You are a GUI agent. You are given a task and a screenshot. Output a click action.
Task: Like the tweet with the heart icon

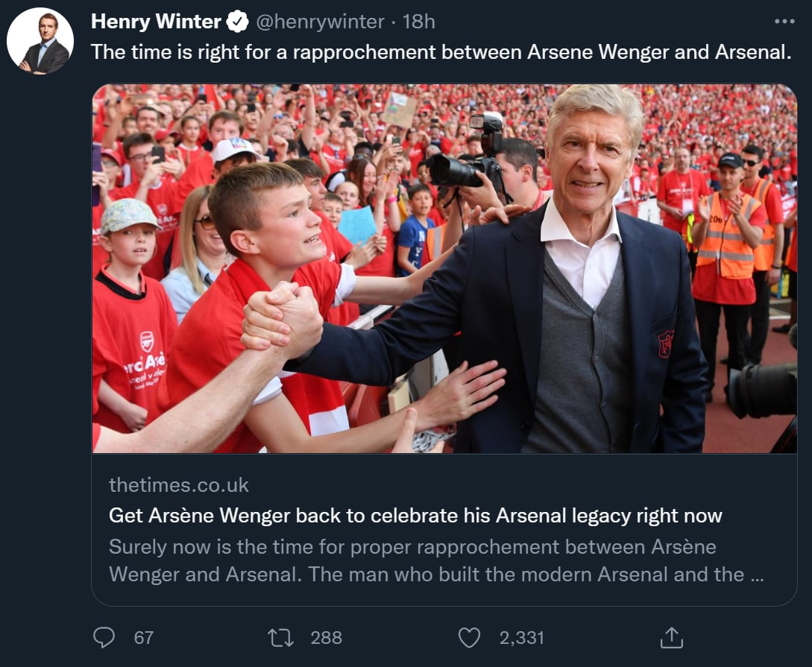[469, 637]
